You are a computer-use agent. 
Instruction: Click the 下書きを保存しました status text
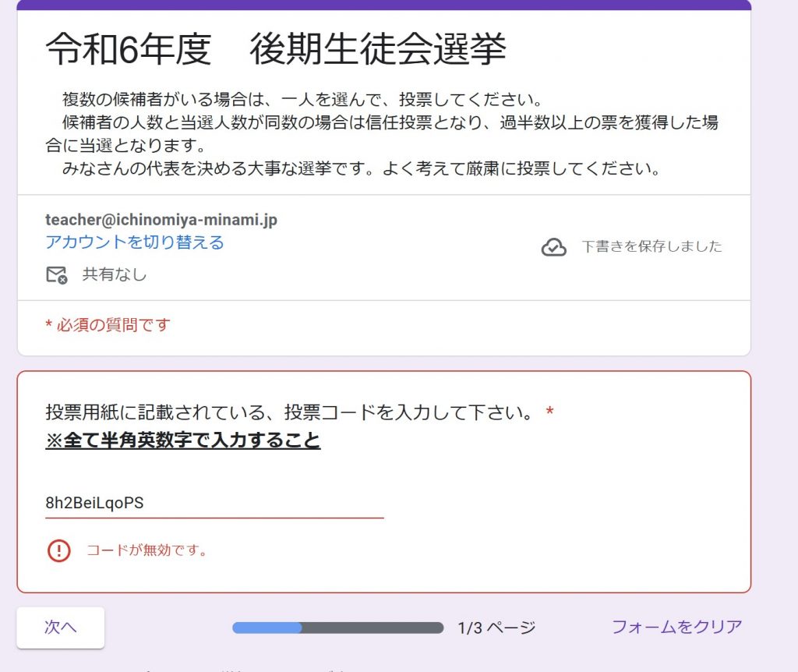click(x=651, y=247)
